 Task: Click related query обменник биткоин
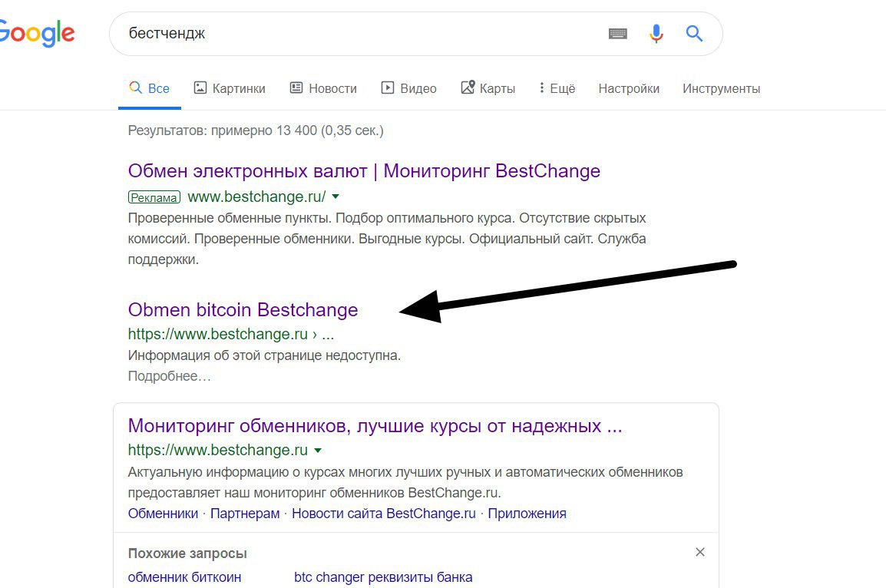coord(184,577)
